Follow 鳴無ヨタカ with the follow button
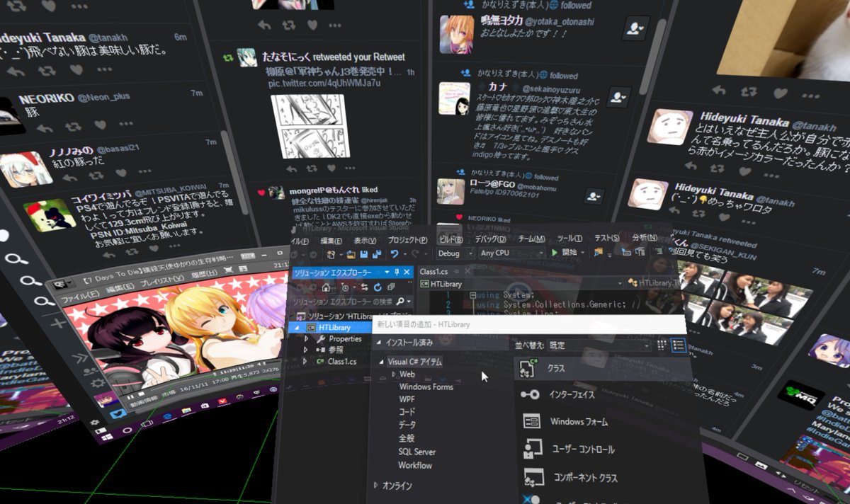Image resolution: width=850 pixels, height=504 pixels. [637, 28]
